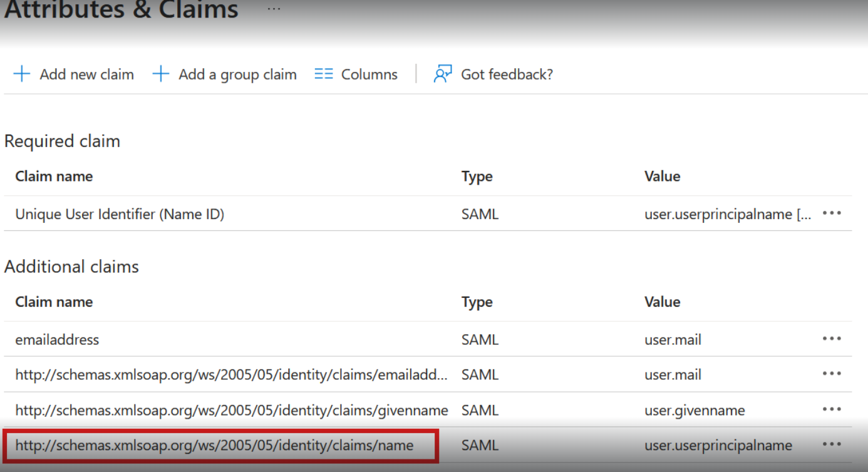This screenshot has height=472, width=868.
Task: Open the Columns chooser by its label
Action: [x=369, y=74]
